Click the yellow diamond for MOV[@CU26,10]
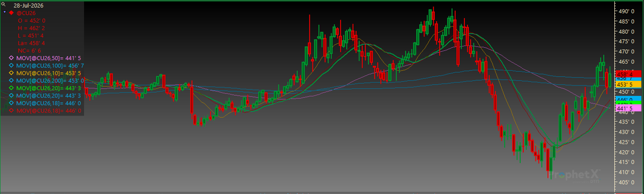Viewport: 644px width, 194px height. pos(11,73)
